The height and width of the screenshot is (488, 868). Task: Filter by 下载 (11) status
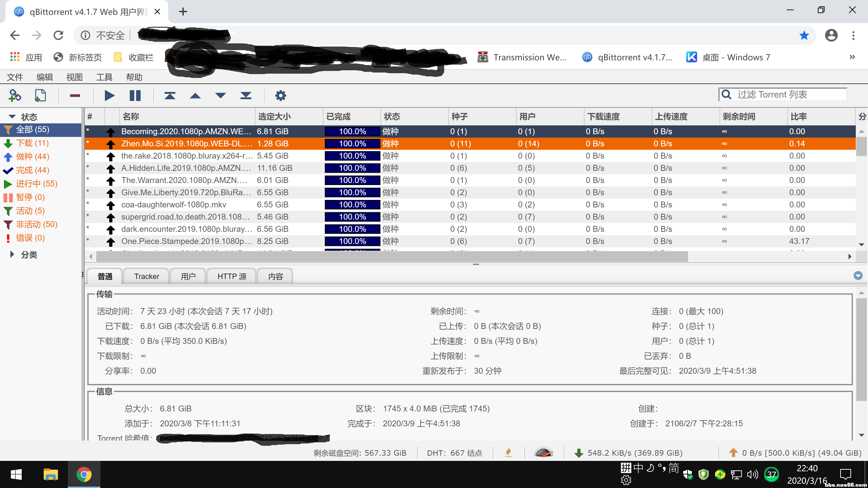coord(32,143)
